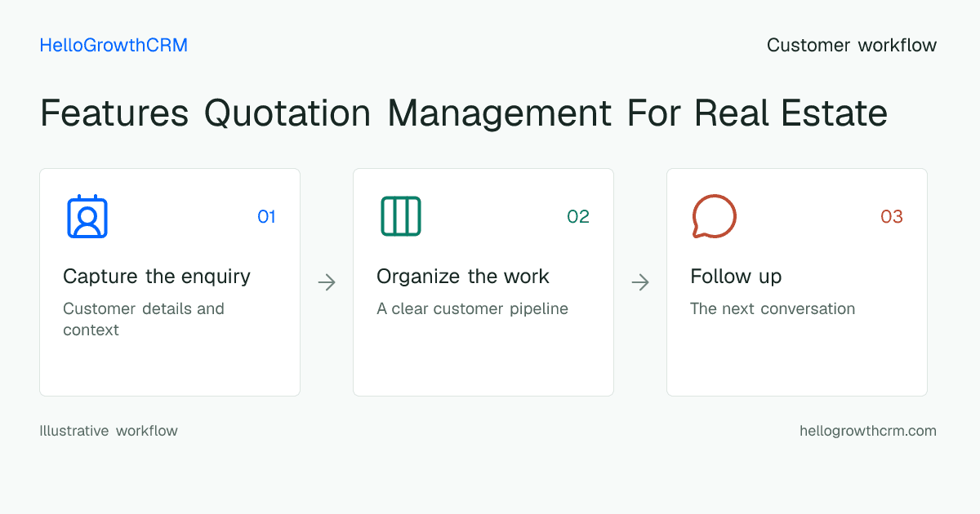Click the red step number 03
The image size is (980, 514).
[x=892, y=217]
